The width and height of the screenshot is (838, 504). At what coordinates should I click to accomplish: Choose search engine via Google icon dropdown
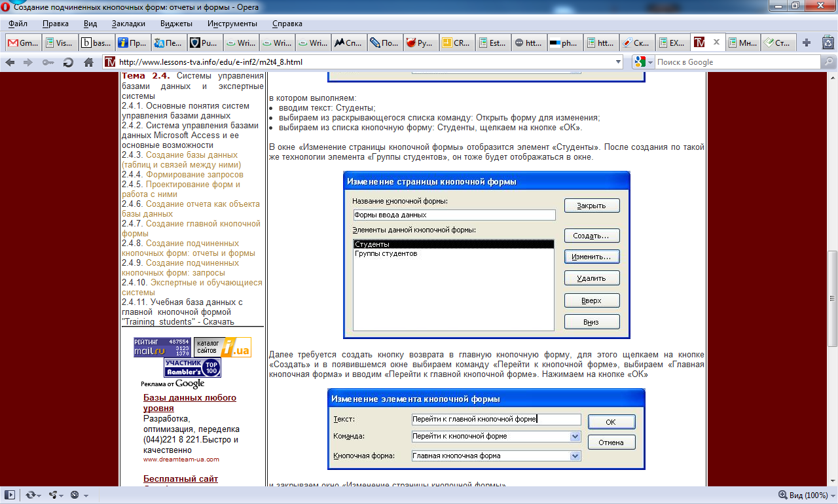click(x=644, y=62)
